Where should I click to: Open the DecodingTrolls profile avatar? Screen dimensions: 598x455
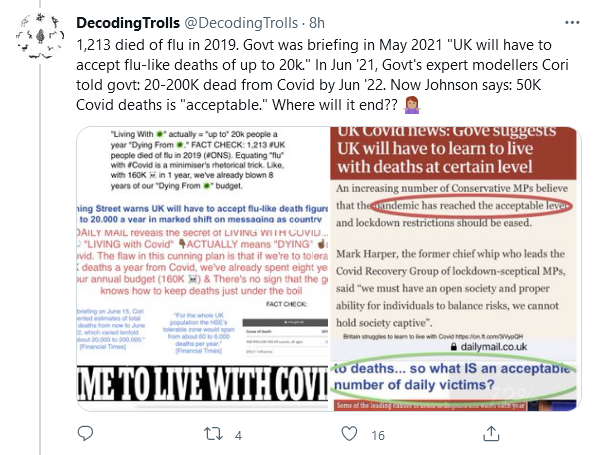40,36
